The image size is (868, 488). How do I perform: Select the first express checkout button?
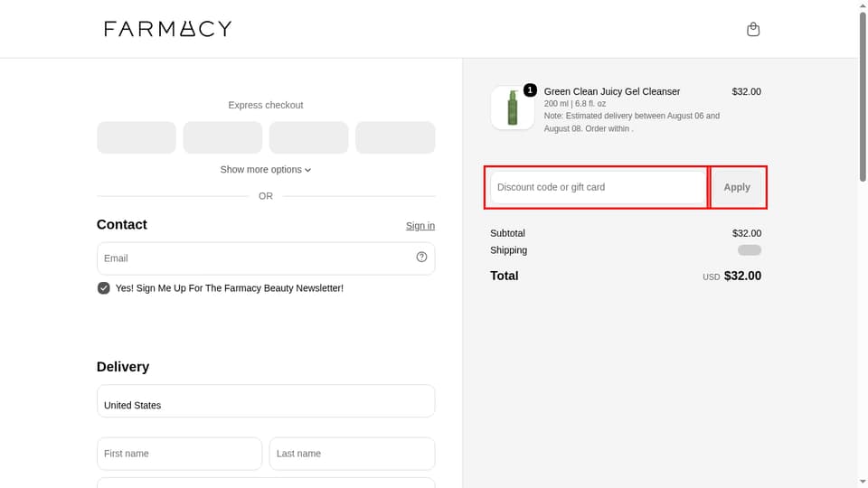137,137
